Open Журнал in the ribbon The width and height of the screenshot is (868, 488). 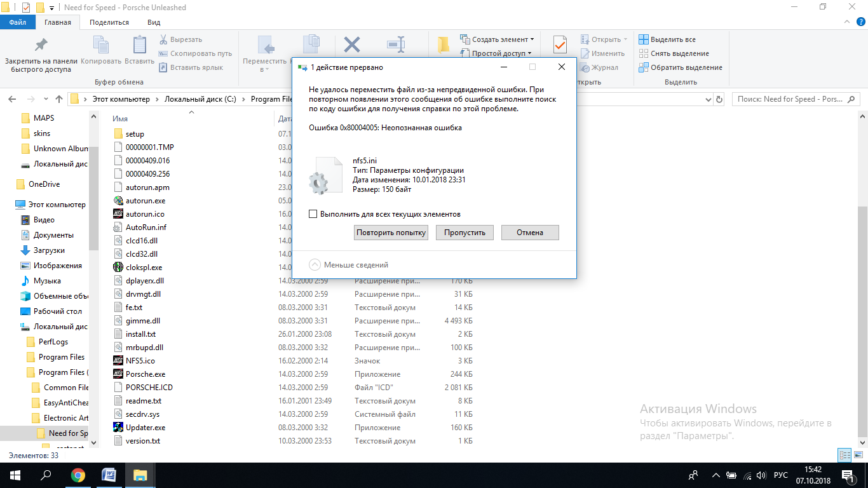[599, 67]
